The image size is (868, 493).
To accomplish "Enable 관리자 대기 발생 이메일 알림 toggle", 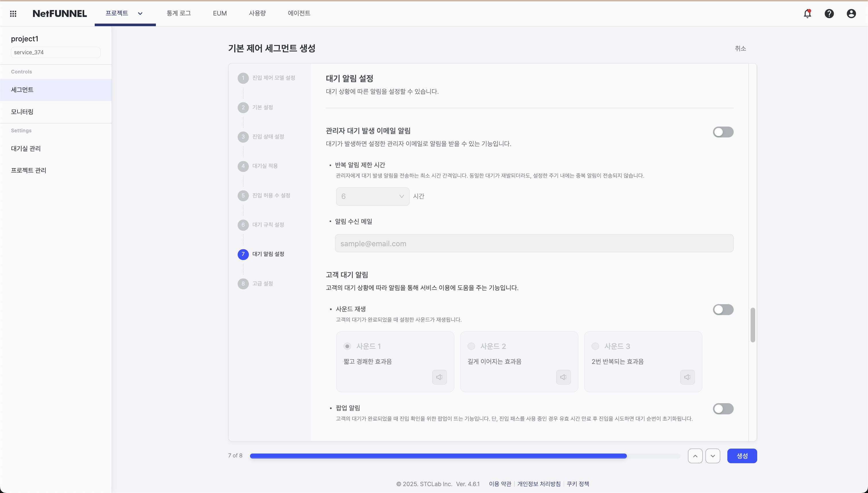I will coord(723,132).
